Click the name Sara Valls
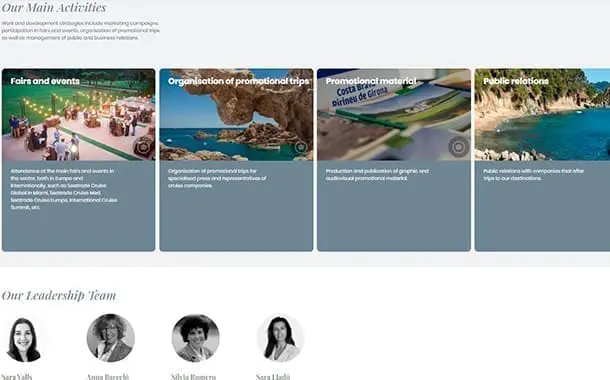 point(17,376)
